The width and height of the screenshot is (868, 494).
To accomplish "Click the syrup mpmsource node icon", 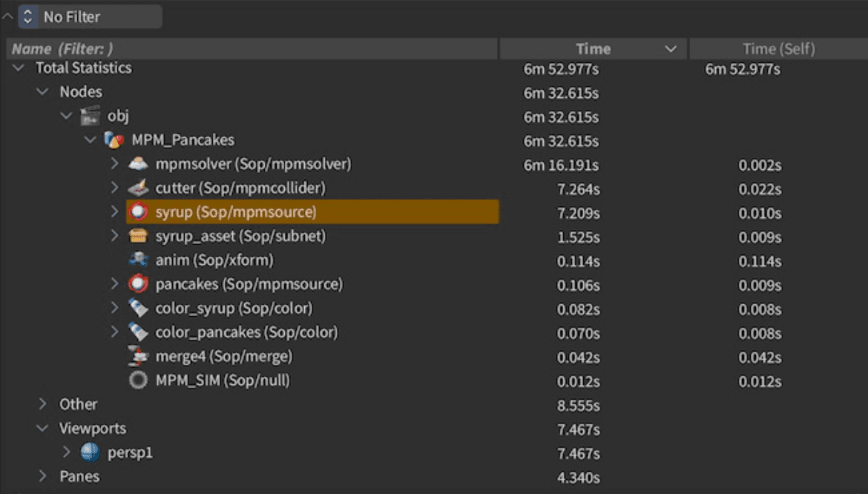I will 138,212.
